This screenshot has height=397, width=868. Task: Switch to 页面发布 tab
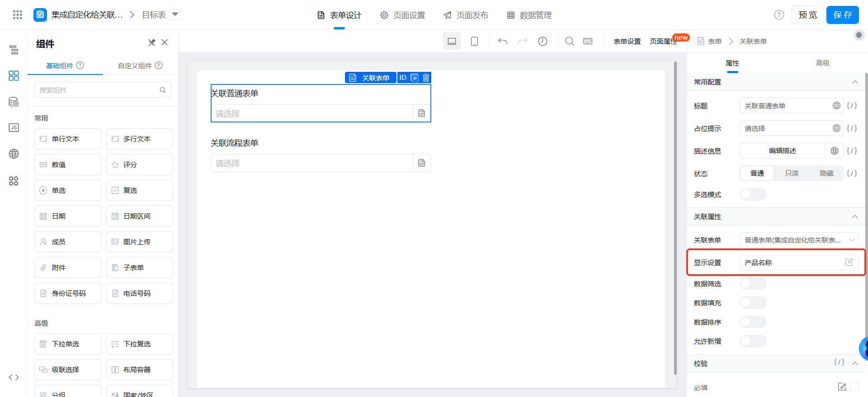466,15
